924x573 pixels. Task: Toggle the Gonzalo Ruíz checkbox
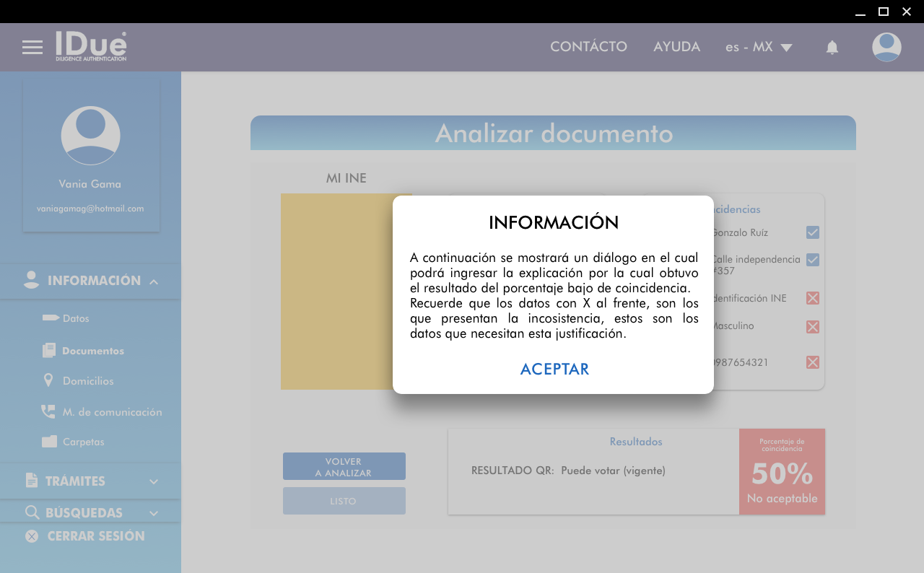pos(813,232)
